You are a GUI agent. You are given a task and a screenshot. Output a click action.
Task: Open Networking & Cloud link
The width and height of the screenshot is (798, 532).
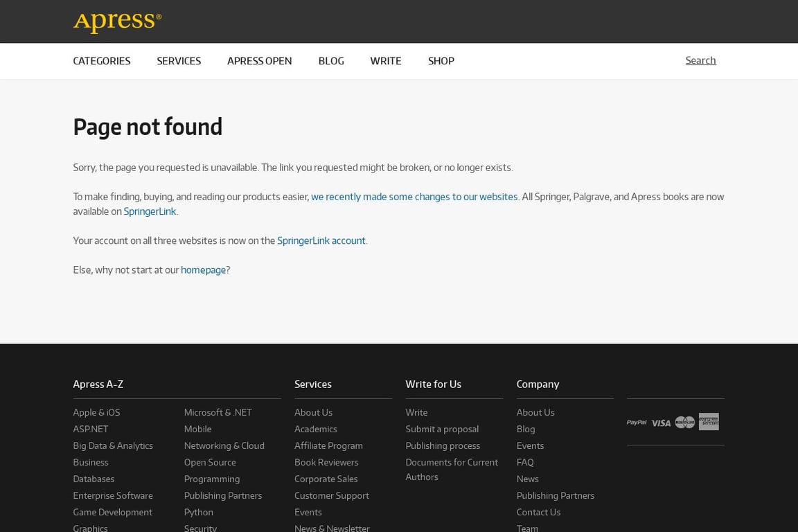point(224,446)
